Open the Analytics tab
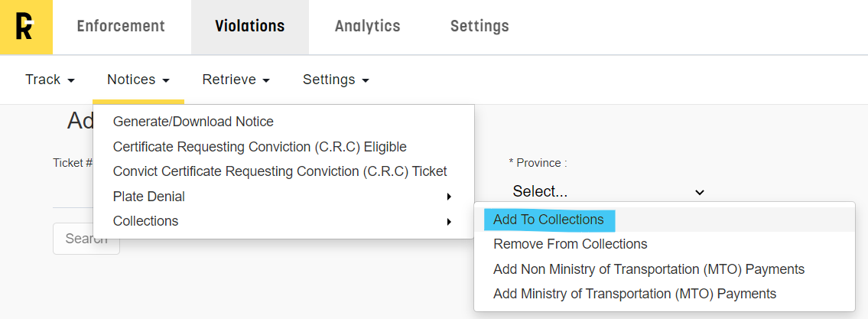 tap(367, 27)
